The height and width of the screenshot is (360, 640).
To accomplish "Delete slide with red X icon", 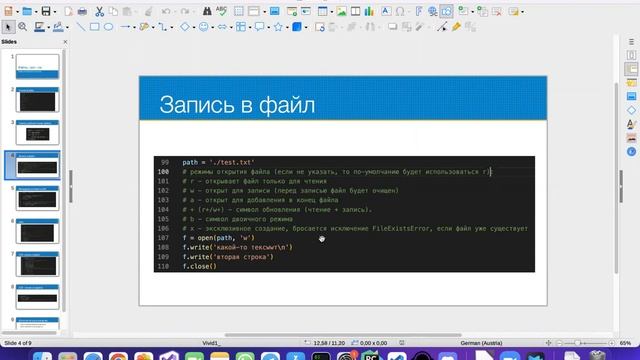I will tap(497, 11).
